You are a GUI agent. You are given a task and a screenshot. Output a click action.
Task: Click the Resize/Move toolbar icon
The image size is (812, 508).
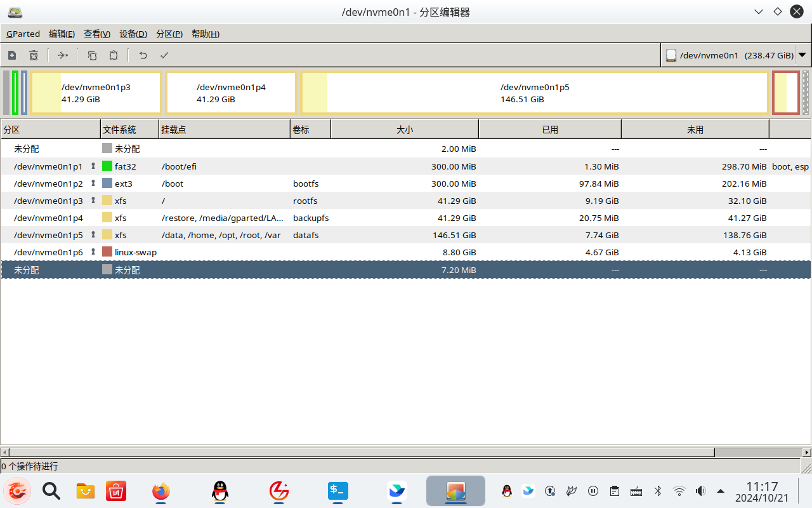62,55
